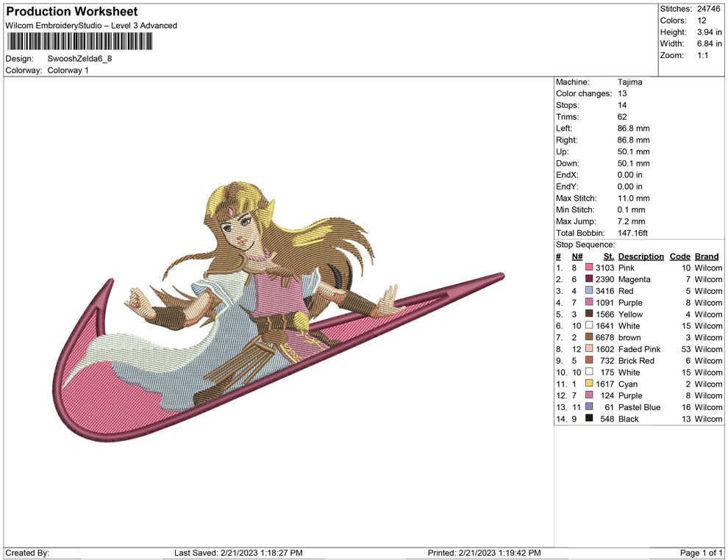Image resolution: width=728 pixels, height=560 pixels.
Task: Click the Colors value 12
Action: (702, 21)
